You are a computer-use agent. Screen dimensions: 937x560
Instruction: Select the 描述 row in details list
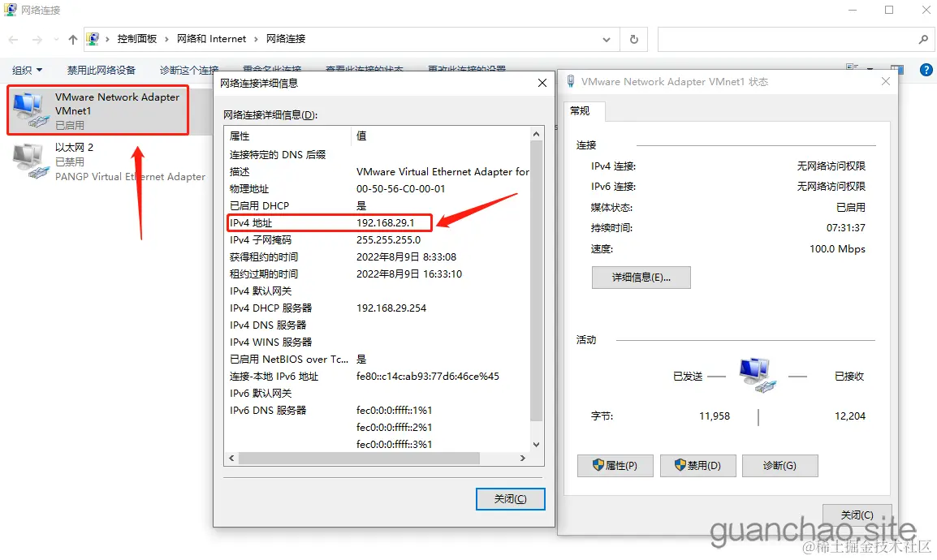[377, 171]
